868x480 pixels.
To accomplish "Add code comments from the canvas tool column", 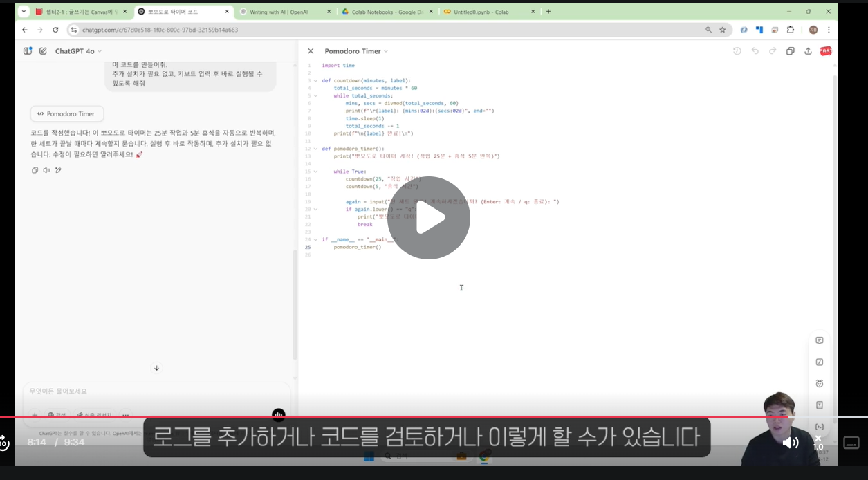I will [820, 340].
